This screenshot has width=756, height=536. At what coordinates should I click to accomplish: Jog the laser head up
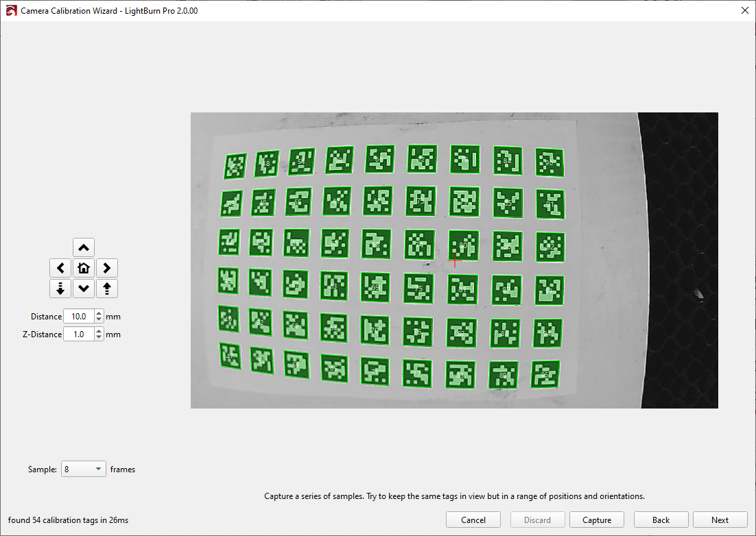pyautogui.click(x=83, y=247)
